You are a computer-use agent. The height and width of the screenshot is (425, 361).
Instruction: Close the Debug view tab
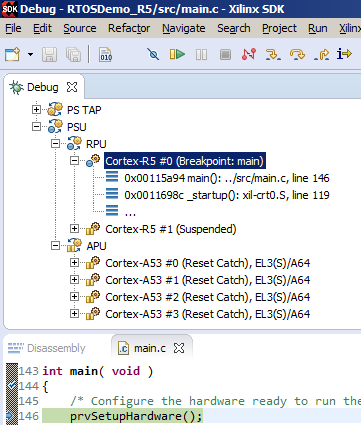[72, 87]
